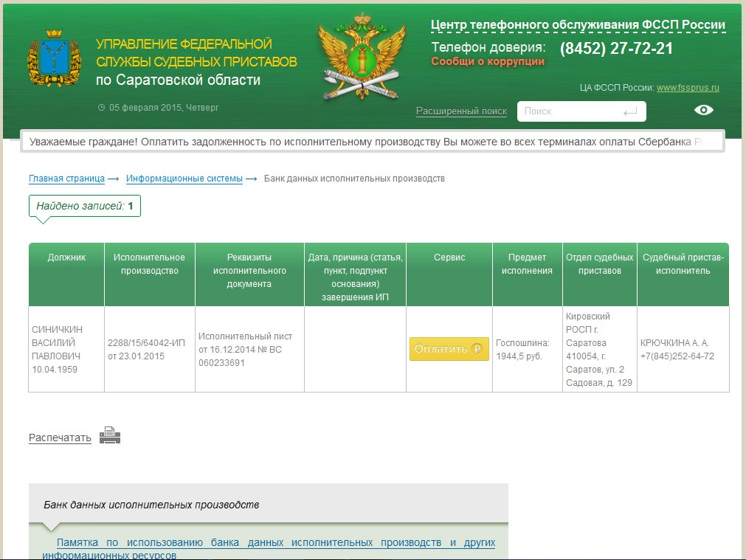This screenshot has height=560, width=746.
Task: Toggle the accessibility eye icon
Action: 704,110
